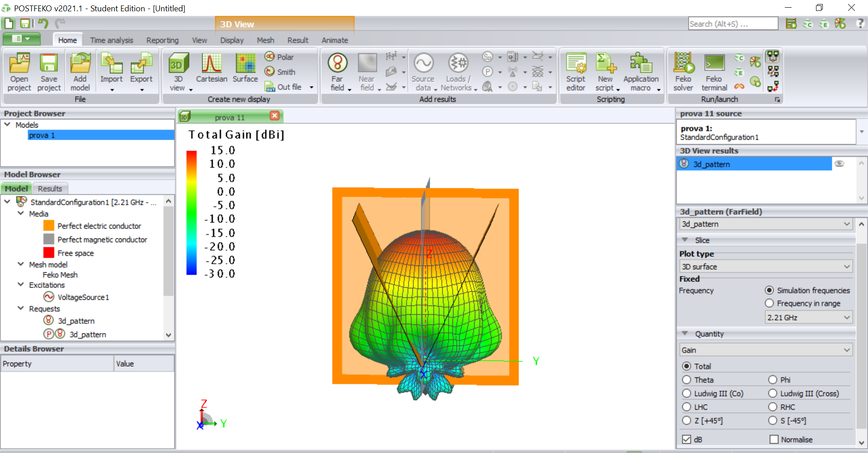Select Frequency in range option
Screen dimensions: 868x453
coord(769,303)
